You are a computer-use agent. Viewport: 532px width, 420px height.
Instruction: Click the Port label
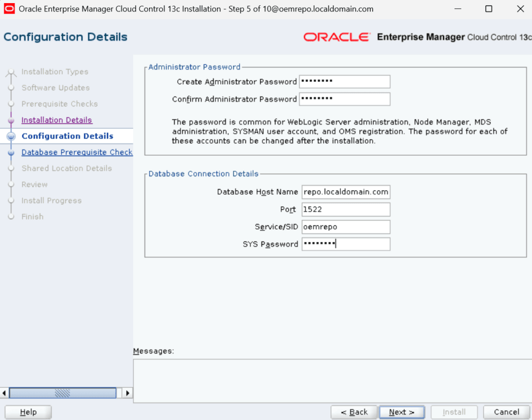point(288,210)
